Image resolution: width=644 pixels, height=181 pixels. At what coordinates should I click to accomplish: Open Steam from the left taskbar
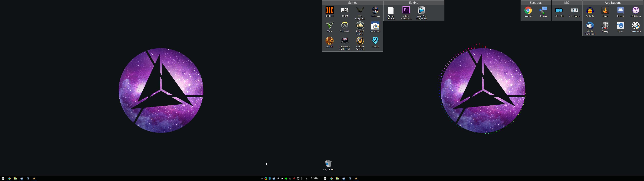pos(22,178)
